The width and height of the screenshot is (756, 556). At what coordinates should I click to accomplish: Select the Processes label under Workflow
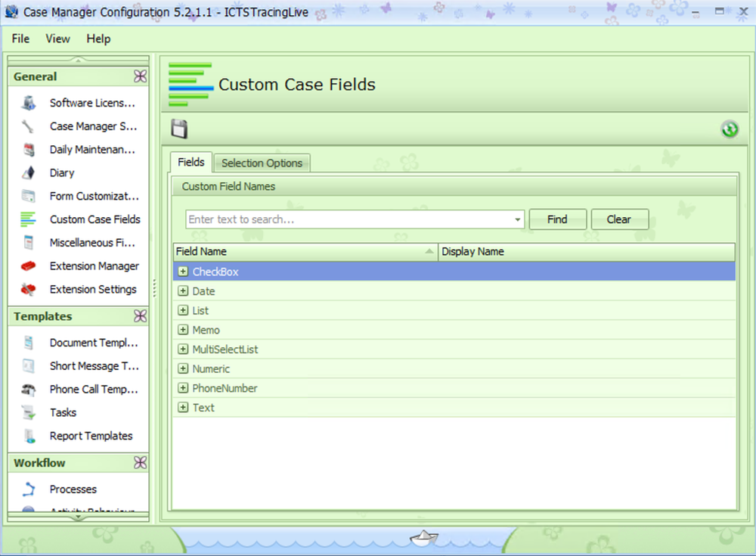73,489
